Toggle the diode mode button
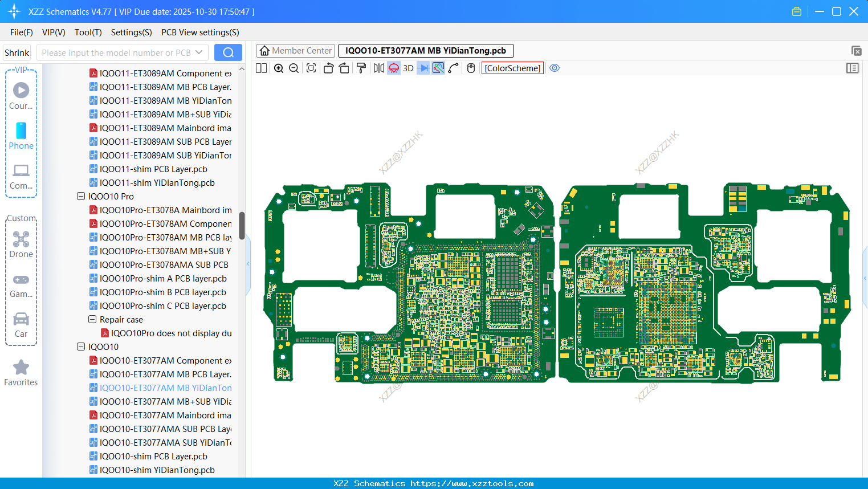The image size is (868, 489). (x=423, y=68)
